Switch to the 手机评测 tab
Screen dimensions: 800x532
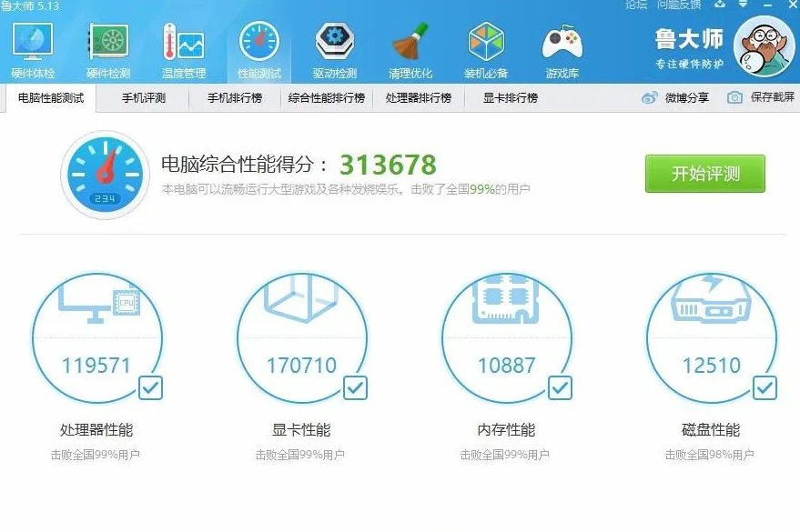pos(144,97)
